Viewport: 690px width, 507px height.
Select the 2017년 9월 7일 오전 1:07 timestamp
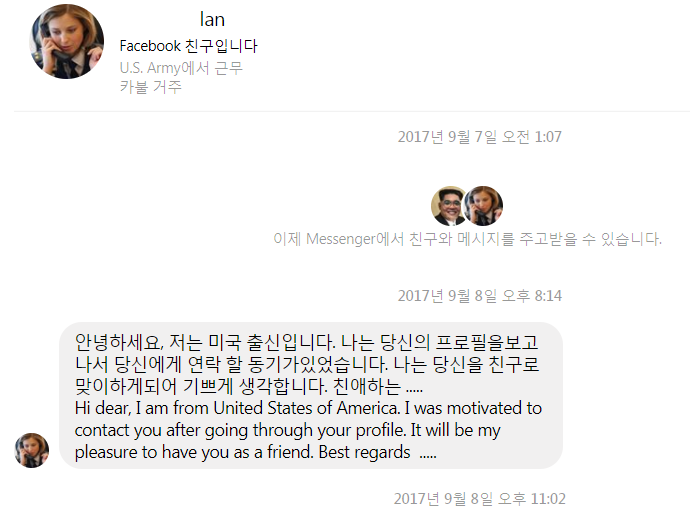480,137
